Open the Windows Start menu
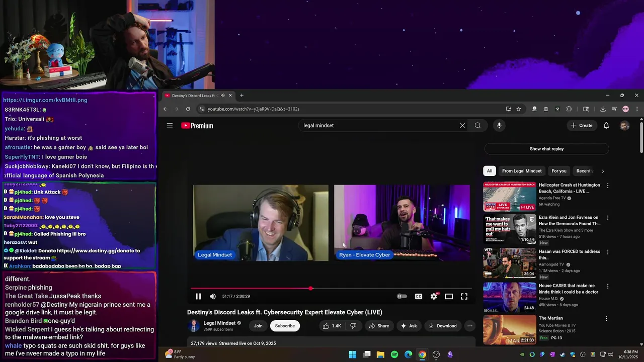The height and width of the screenshot is (362, 644). point(353,354)
